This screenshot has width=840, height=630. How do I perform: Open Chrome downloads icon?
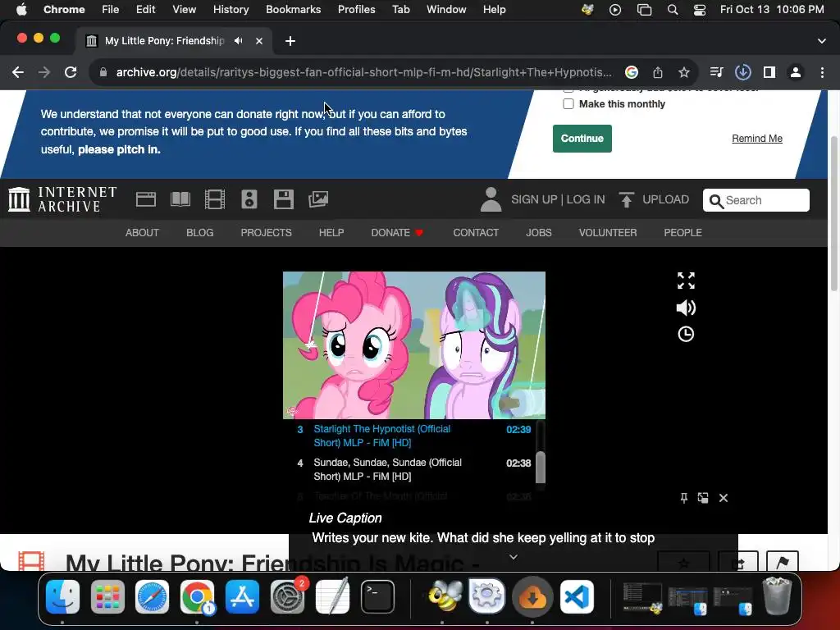click(742, 72)
